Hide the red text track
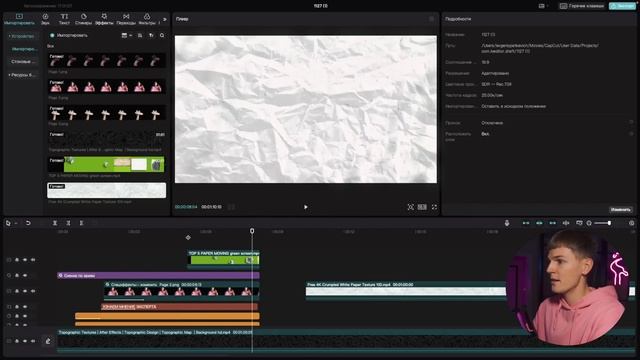This screenshot has width=640, height=360. (x=25, y=307)
